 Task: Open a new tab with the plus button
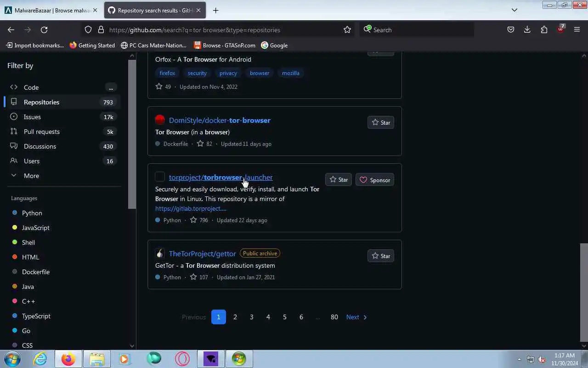(215, 10)
